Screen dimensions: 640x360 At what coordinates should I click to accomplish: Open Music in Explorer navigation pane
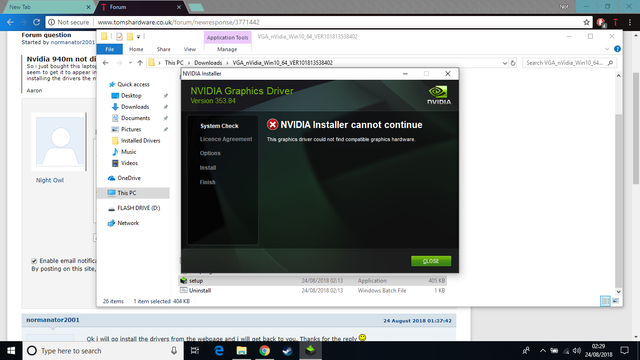[x=128, y=152]
